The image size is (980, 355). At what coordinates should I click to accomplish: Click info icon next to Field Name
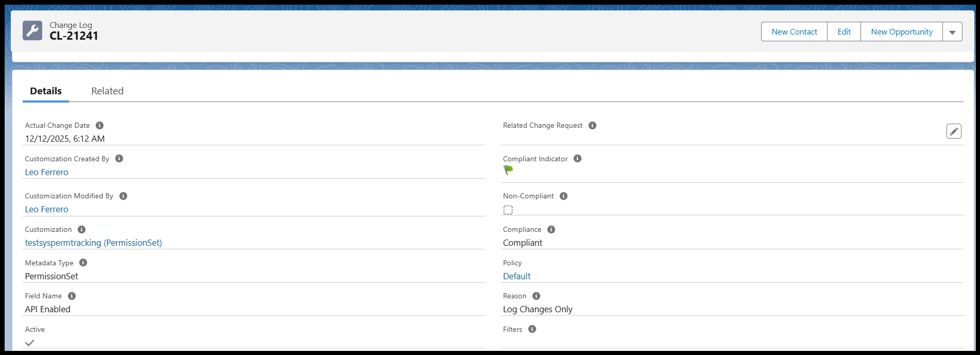pos(72,296)
